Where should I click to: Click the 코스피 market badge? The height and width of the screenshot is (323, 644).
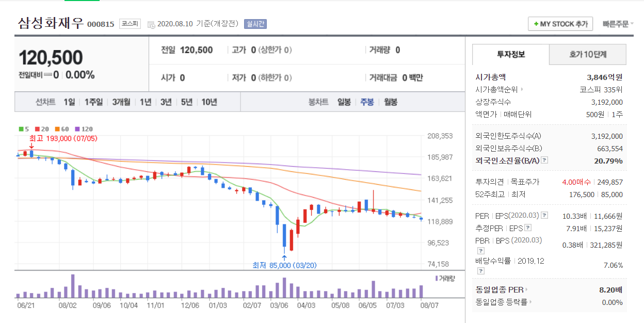pyautogui.click(x=130, y=24)
